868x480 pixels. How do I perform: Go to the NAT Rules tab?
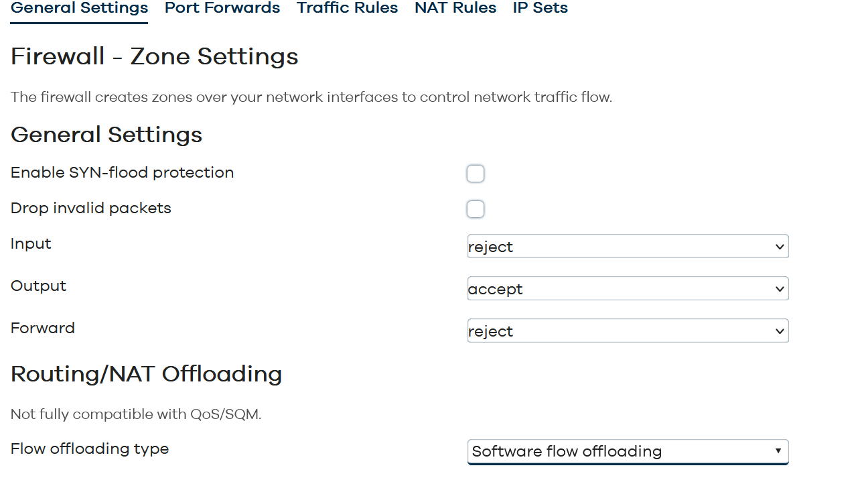(x=455, y=8)
